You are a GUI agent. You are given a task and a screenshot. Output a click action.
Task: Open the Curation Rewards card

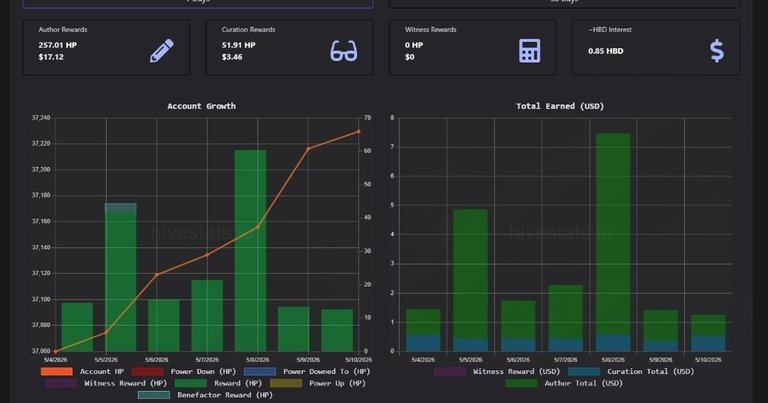[289, 47]
